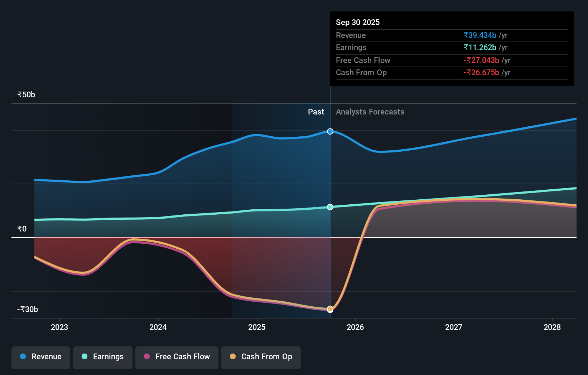Toggle the Earnings series off
Screen dimensions: 588x375
click(102, 357)
